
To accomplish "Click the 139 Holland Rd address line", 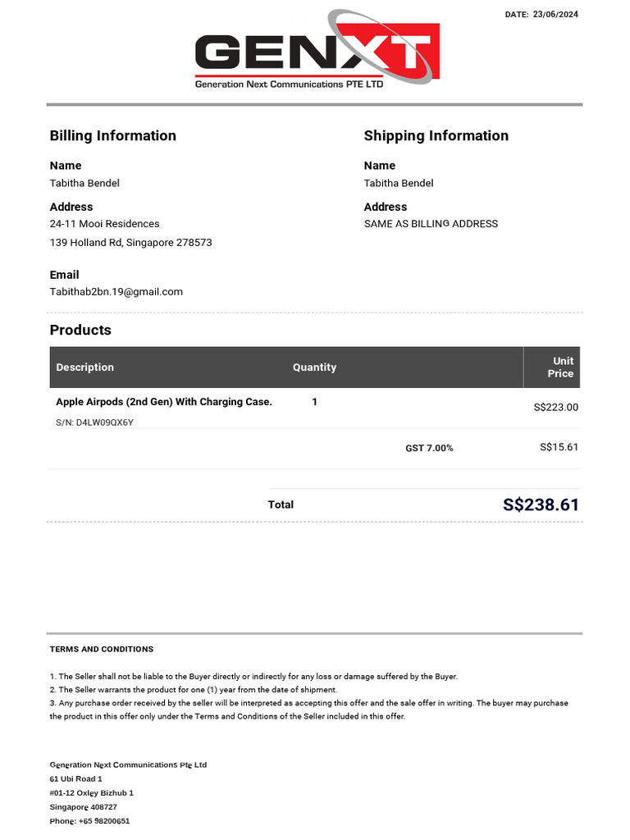I will (x=131, y=243).
